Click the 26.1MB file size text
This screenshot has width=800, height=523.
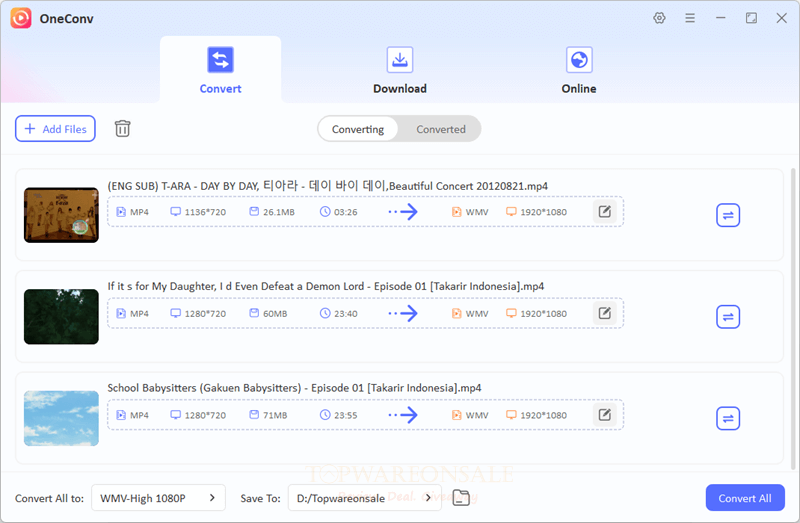[279, 212]
